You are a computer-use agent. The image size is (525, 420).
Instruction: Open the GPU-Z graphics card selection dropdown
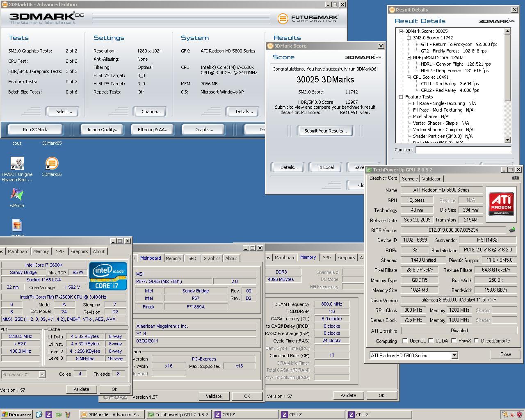[454, 356]
